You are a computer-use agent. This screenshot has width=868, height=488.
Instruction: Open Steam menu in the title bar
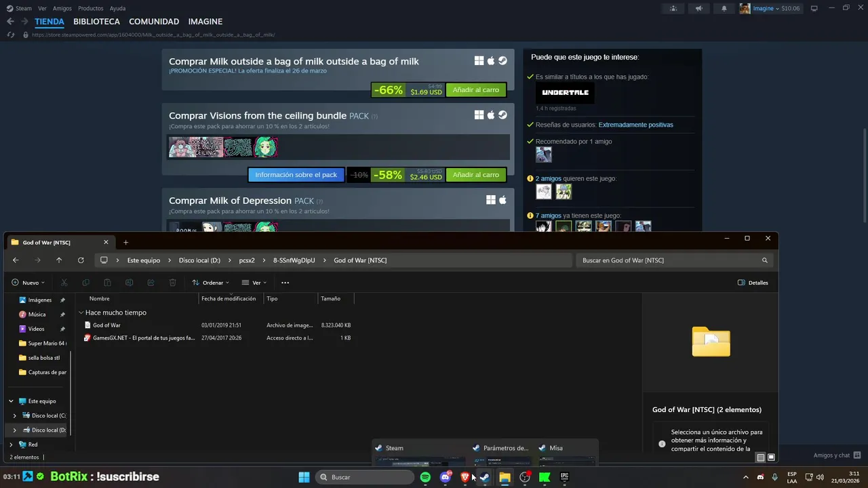click(x=19, y=8)
